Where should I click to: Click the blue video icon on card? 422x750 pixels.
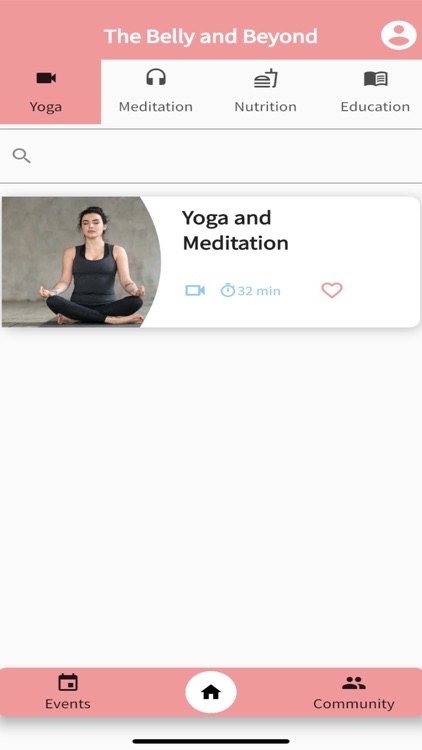point(195,290)
